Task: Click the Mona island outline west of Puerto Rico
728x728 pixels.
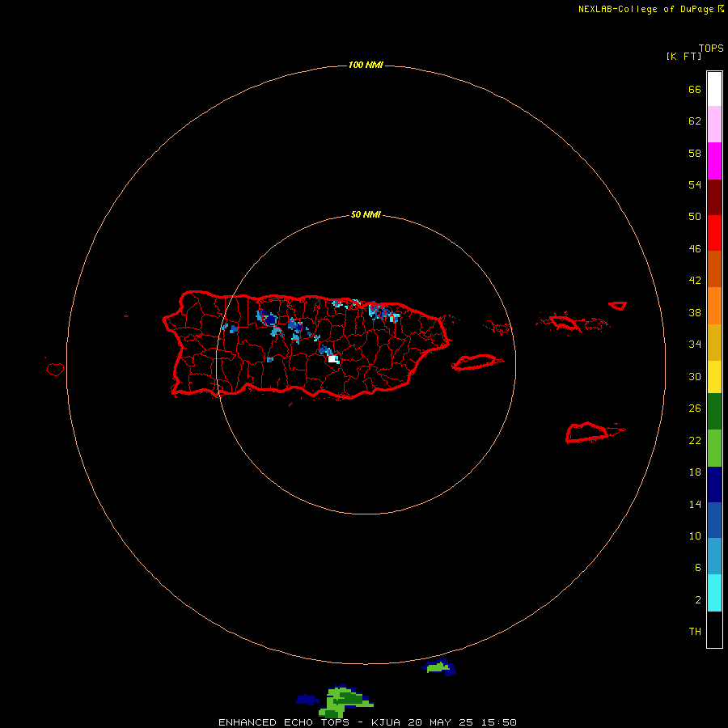Action: tap(55, 369)
